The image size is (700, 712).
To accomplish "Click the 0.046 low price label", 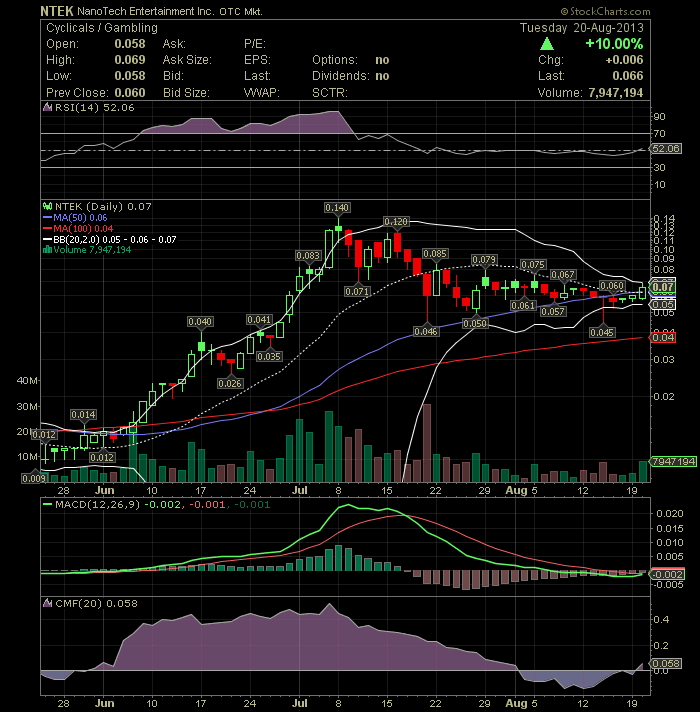I will click(x=426, y=331).
